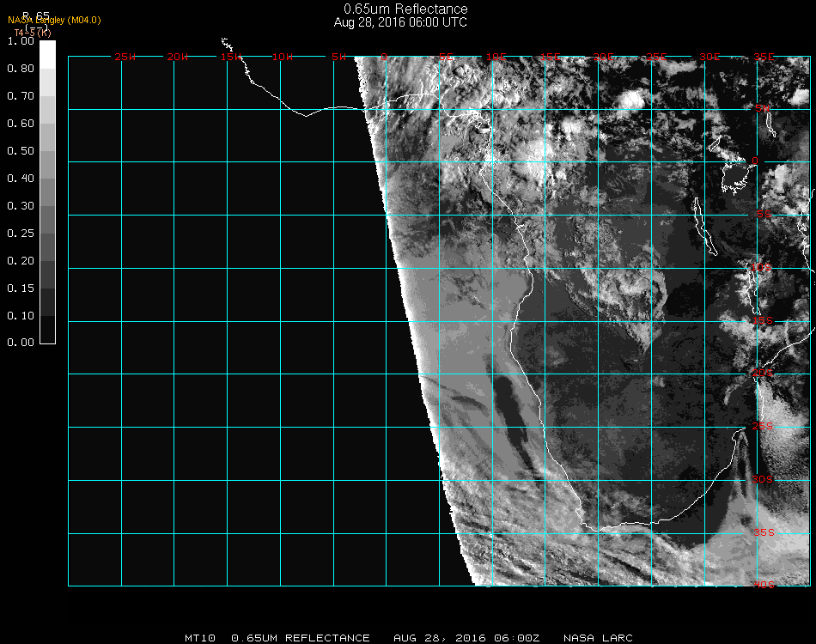Select the 35S latitude label
Image resolution: width=816 pixels, height=644 pixels.
pos(764,532)
